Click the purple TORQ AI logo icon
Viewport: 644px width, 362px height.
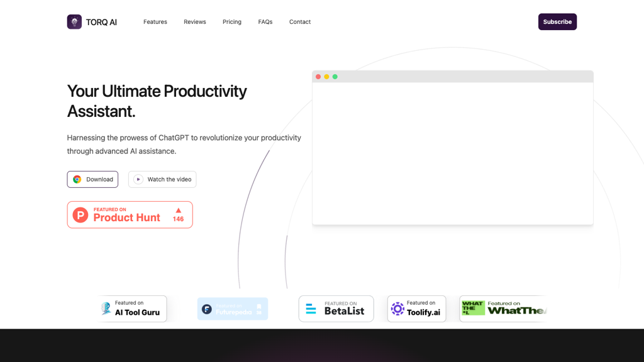pos(74,22)
